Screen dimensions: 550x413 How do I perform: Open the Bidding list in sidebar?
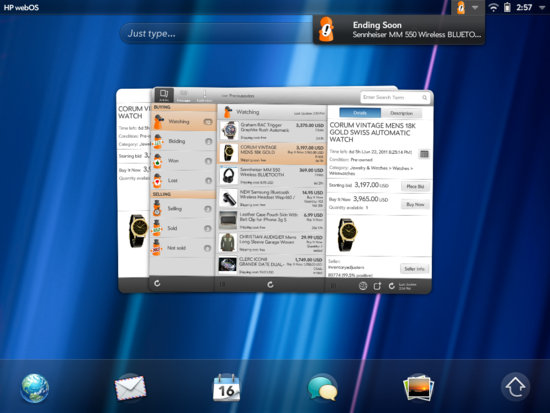(x=183, y=141)
